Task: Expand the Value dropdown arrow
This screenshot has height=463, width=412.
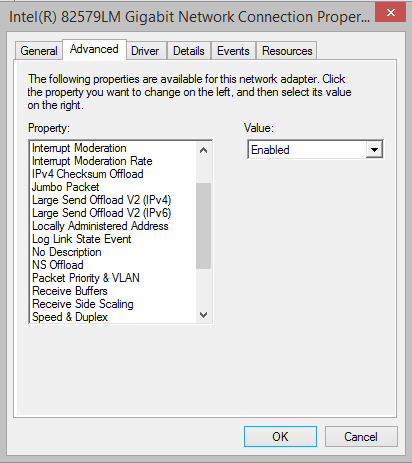Action: click(374, 150)
